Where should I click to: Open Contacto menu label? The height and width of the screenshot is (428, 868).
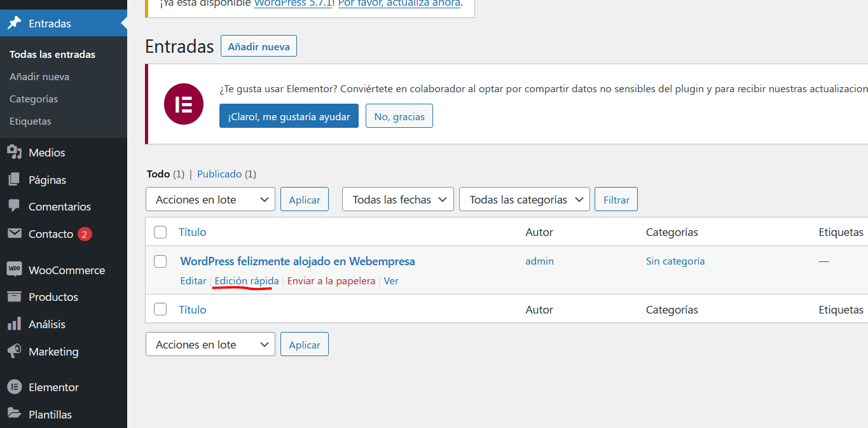coord(51,234)
